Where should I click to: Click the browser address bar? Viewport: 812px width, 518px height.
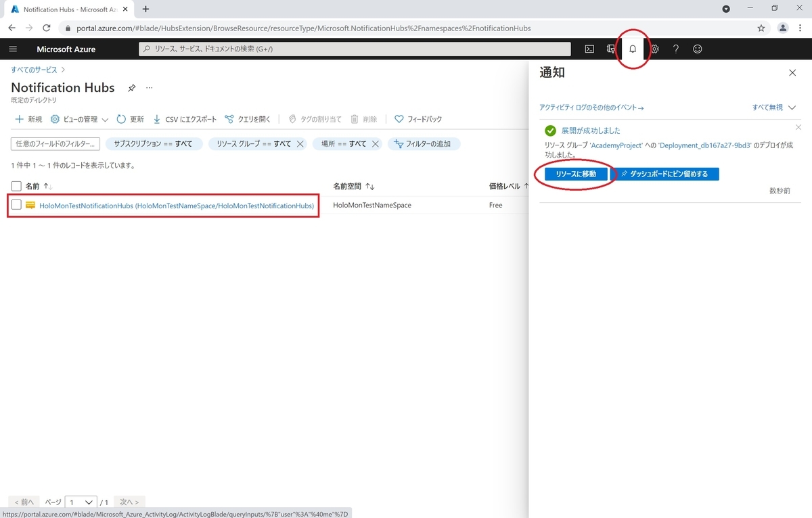point(406,28)
